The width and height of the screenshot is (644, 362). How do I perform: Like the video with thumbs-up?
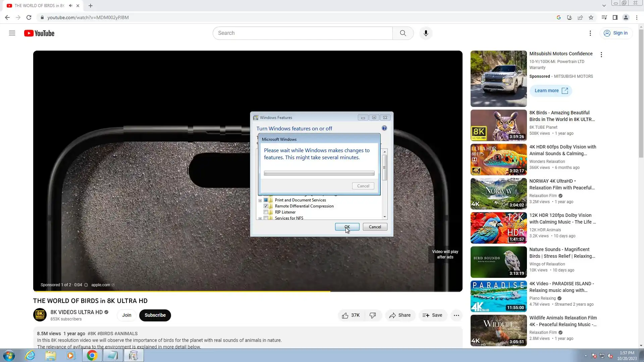point(345,315)
